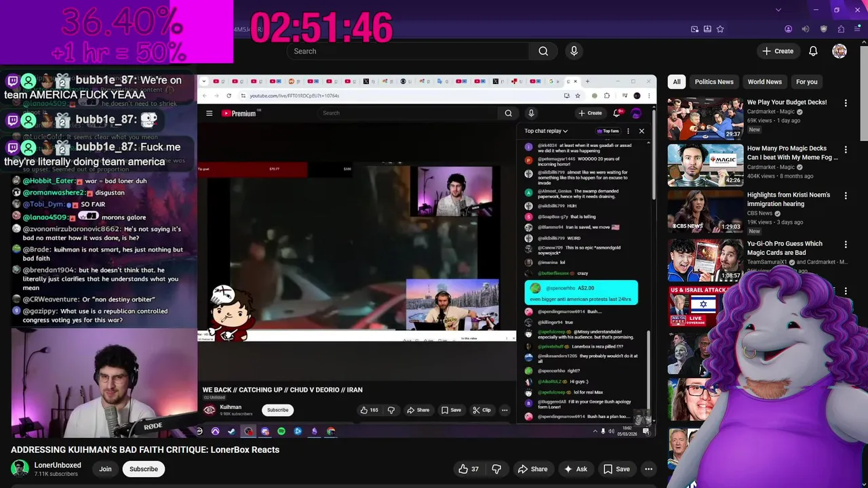Click title Yu-Gi-Oh Pro Guess Which Magic Cards
This screenshot has width=868, height=488.
click(x=785, y=248)
